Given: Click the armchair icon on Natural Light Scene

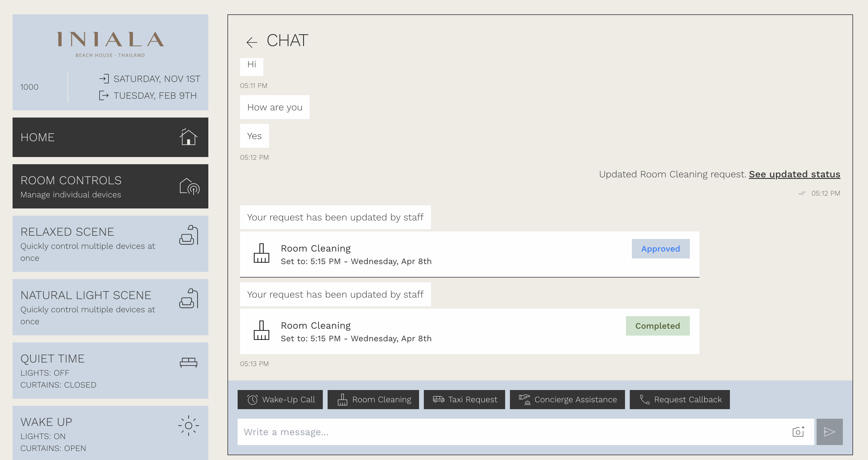Looking at the screenshot, I should click(189, 298).
